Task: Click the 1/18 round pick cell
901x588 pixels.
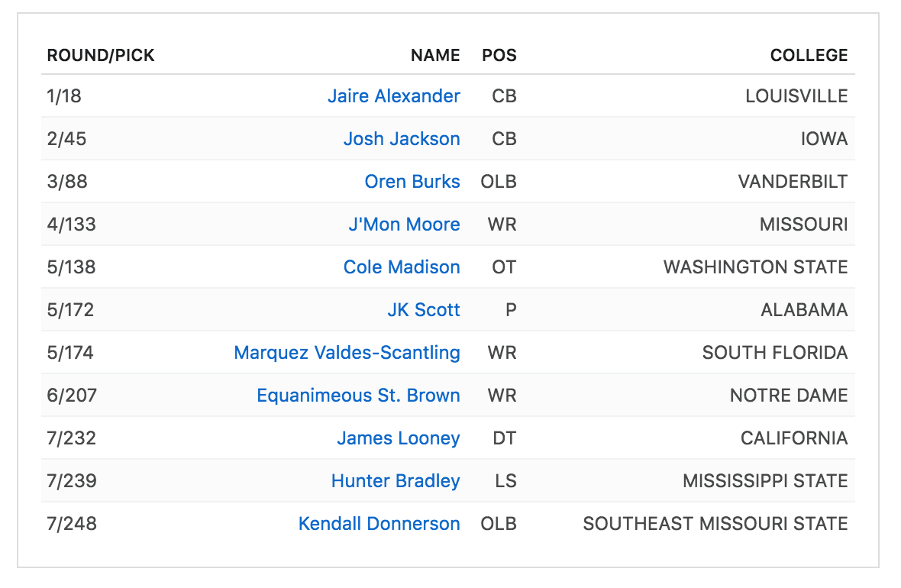Action: 64,96
